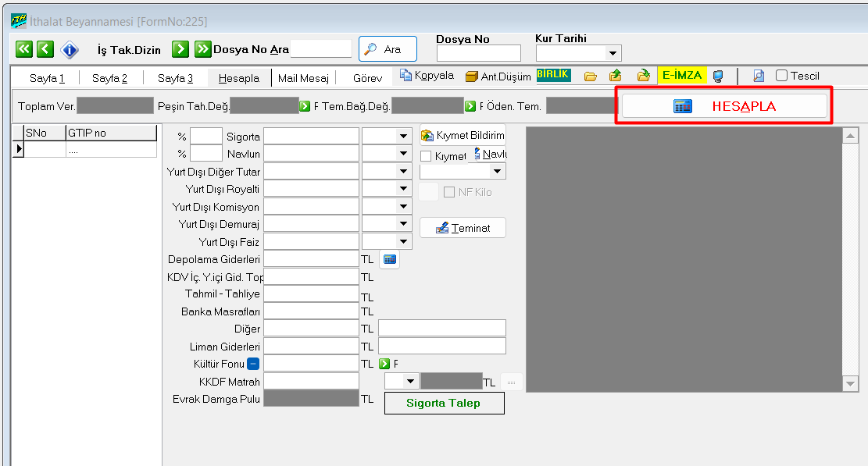Click the E-İMZA signature icon
868x466 pixels.
tap(681, 76)
